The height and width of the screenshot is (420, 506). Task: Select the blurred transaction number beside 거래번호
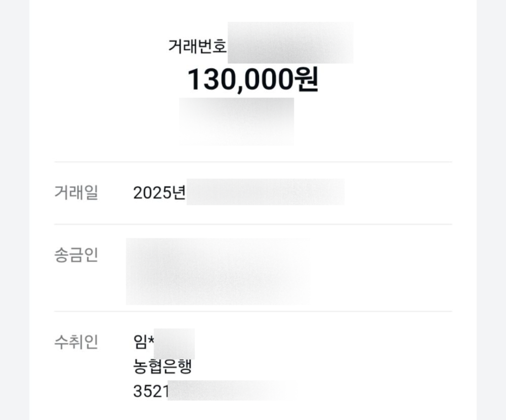pos(290,43)
